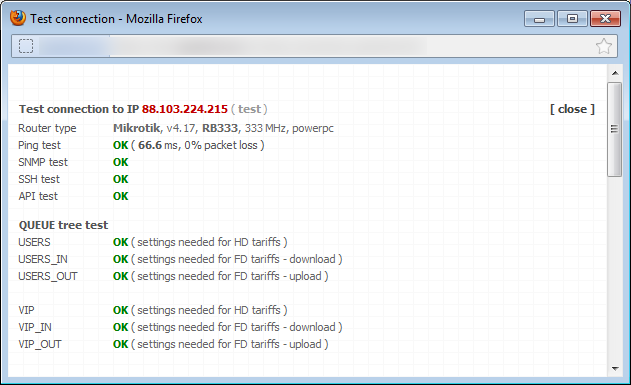Click the blurred address bar URL field
This screenshot has width=631, height=385.
pyautogui.click(x=314, y=46)
